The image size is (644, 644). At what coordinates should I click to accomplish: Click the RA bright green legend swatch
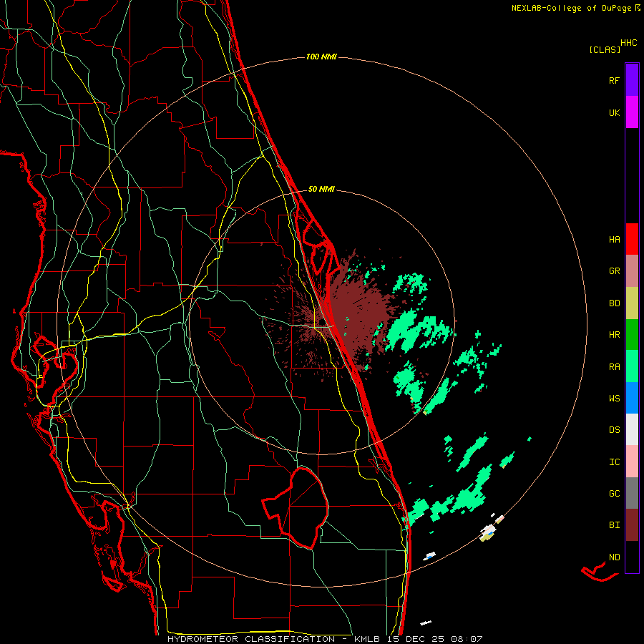(632, 366)
